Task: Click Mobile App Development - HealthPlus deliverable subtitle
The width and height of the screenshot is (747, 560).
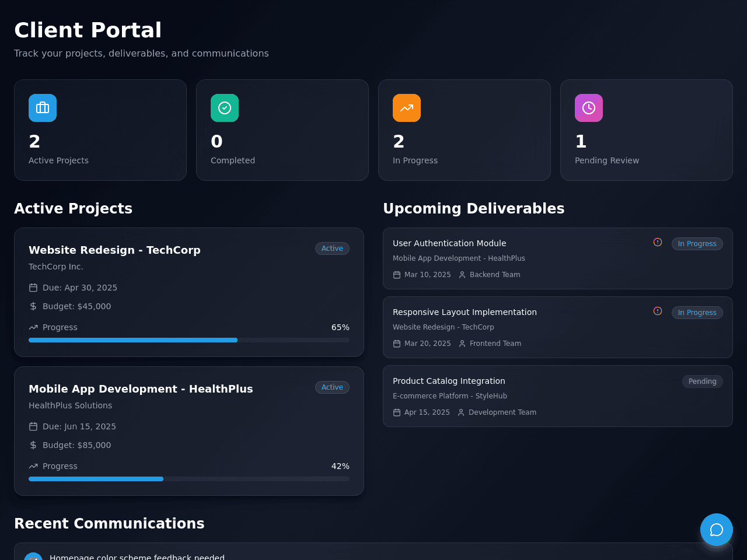Action: [x=459, y=258]
